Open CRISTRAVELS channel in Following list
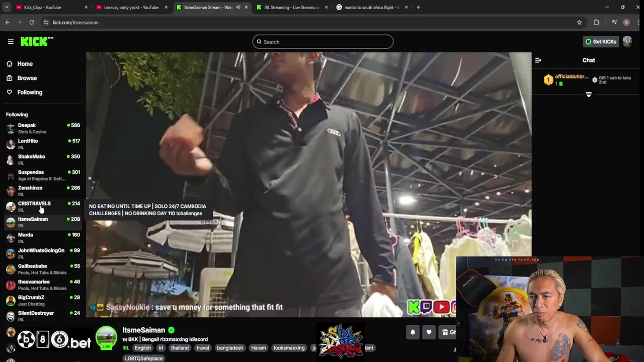The height and width of the screenshot is (362, 644). click(x=43, y=206)
